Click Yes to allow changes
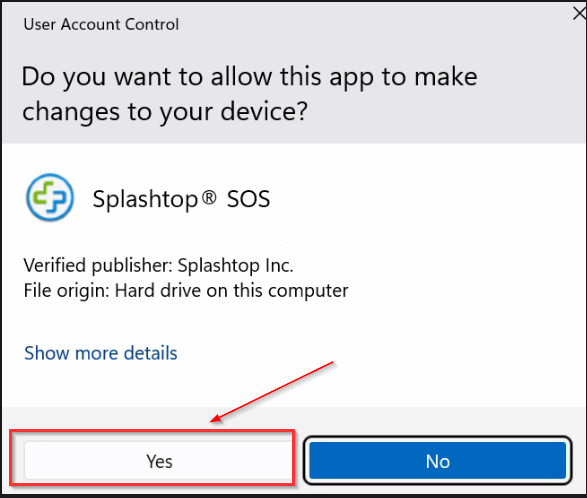This screenshot has width=587, height=498. (x=158, y=461)
